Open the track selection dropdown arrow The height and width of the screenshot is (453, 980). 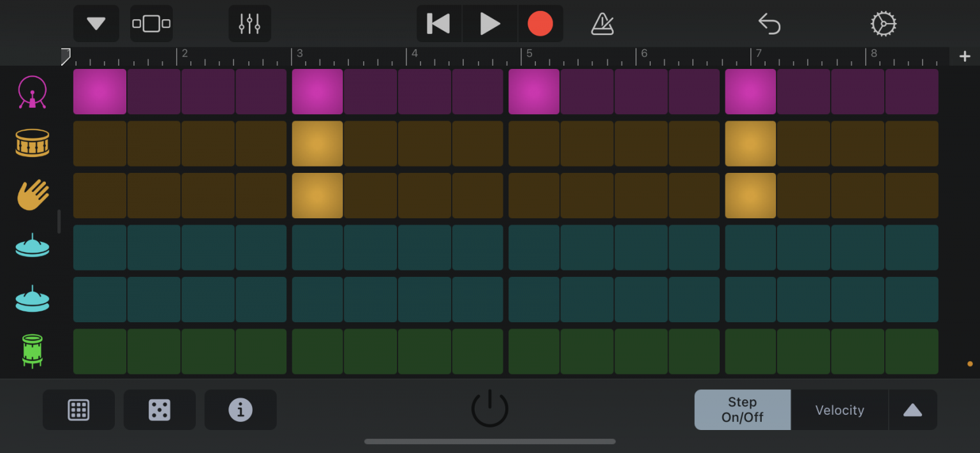coord(96,24)
